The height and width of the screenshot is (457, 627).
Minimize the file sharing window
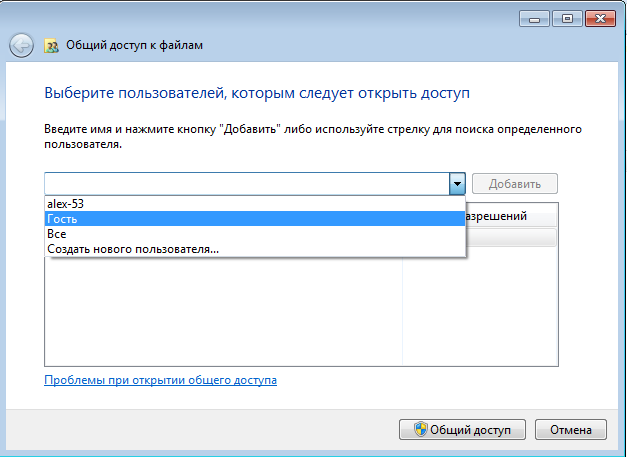(535, 19)
